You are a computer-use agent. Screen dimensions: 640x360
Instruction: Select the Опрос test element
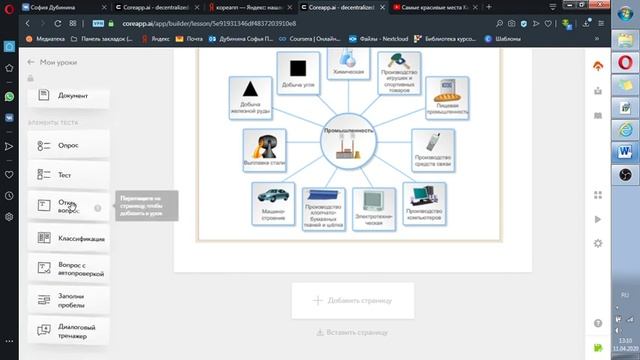point(68,145)
